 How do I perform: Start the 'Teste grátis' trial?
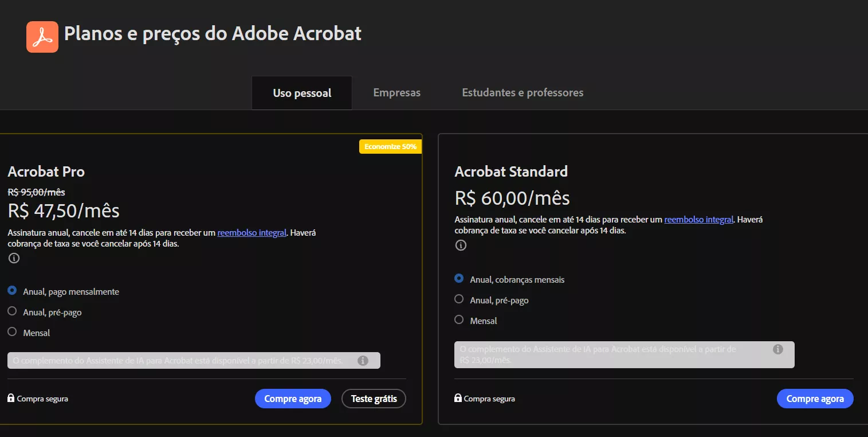(x=374, y=399)
